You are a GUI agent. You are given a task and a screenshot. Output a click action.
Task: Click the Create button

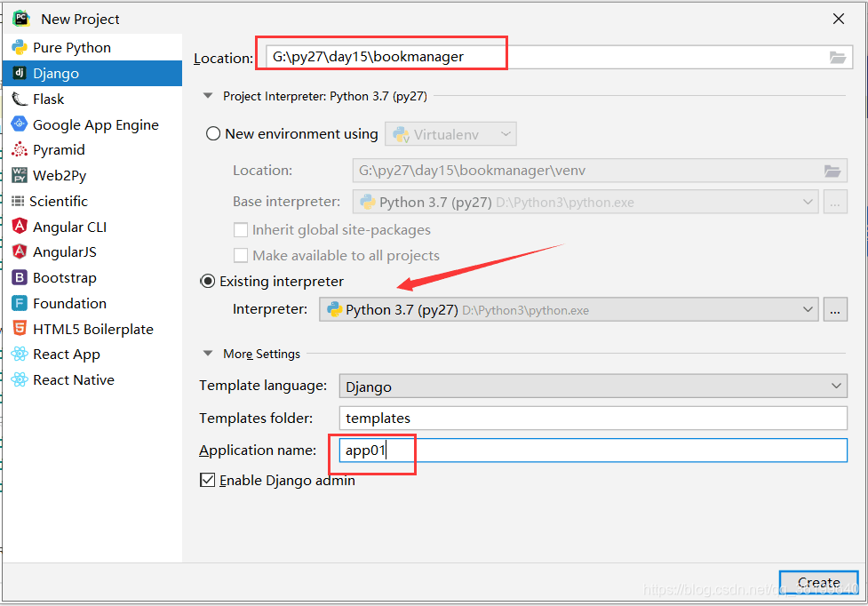pyautogui.click(x=819, y=583)
